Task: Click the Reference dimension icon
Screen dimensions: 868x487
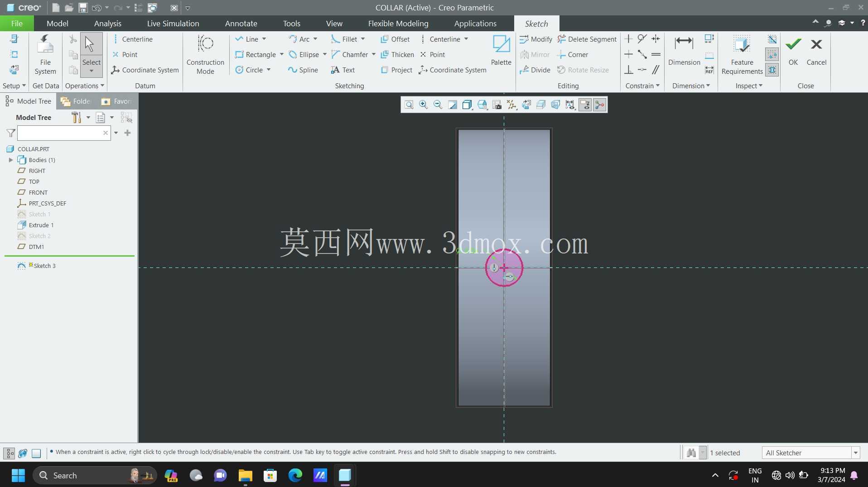Action: pos(709,70)
